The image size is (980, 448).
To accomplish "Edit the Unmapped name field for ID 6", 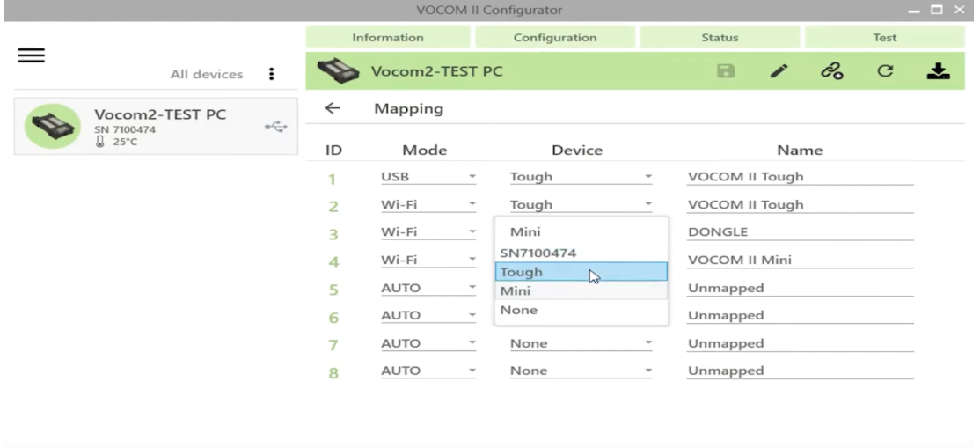I will (800, 315).
